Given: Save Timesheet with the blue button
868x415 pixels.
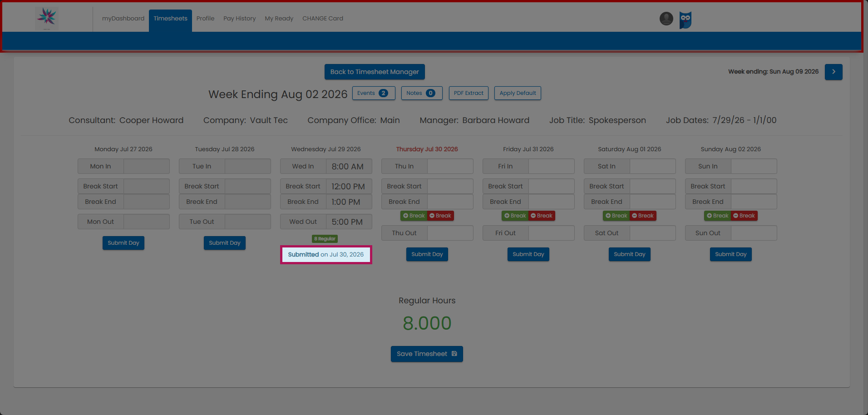Looking at the screenshot, I should click(427, 354).
